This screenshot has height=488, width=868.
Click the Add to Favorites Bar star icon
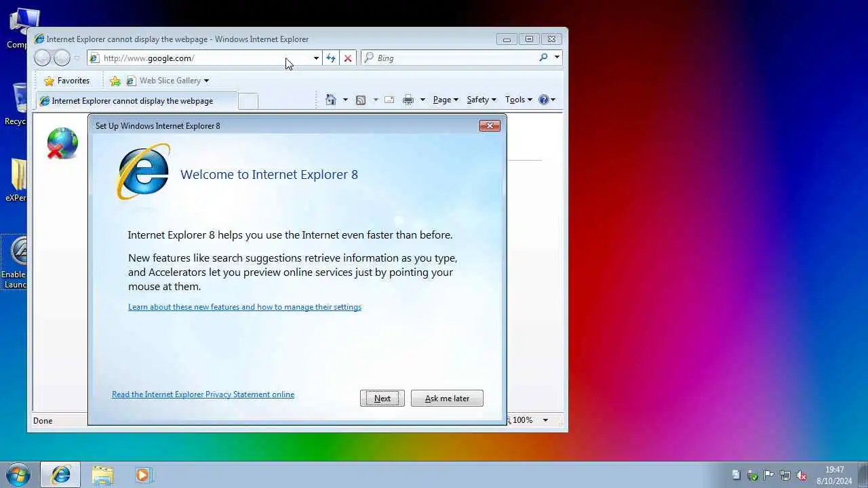[115, 81]
